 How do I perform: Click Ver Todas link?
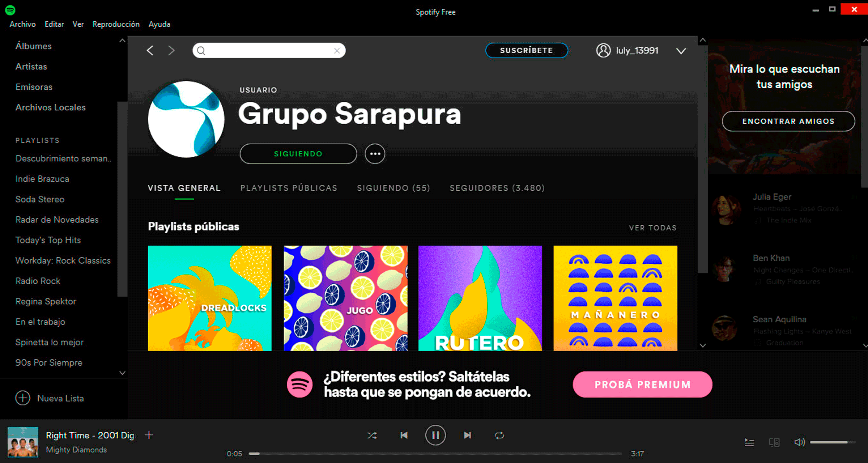click(x=653, y=228)
